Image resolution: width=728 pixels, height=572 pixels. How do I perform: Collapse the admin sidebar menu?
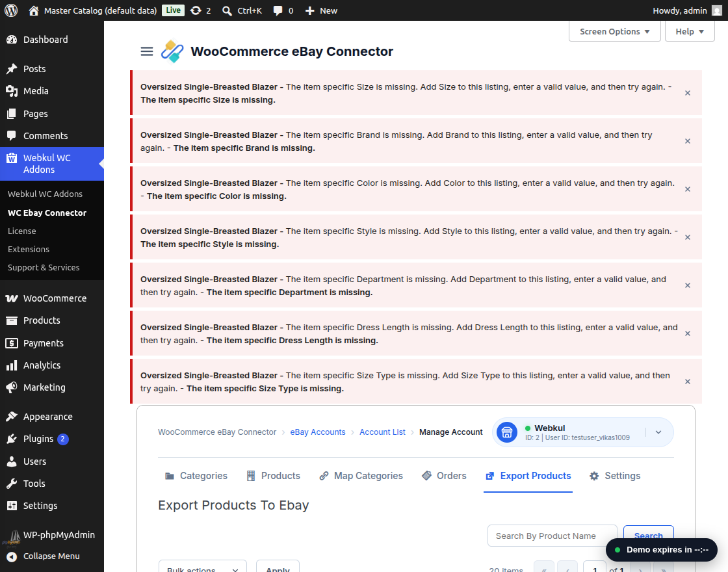click(x=52, y=556)
